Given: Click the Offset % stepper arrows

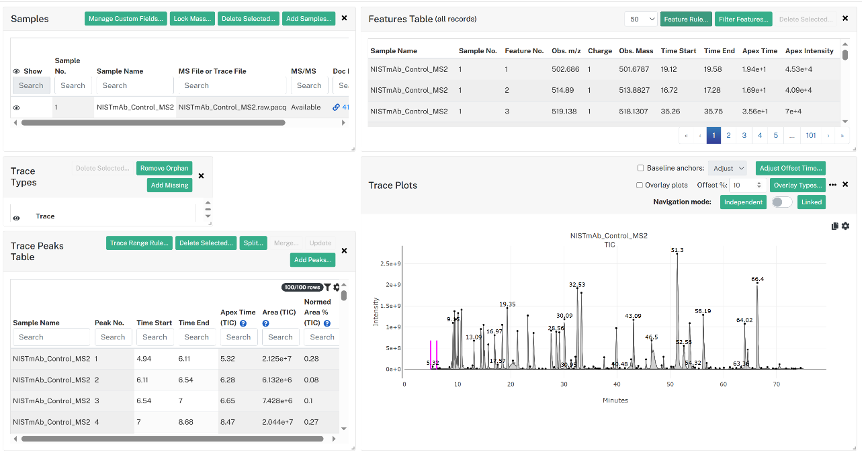Looking at the screenshot, I should pos(759,185).
